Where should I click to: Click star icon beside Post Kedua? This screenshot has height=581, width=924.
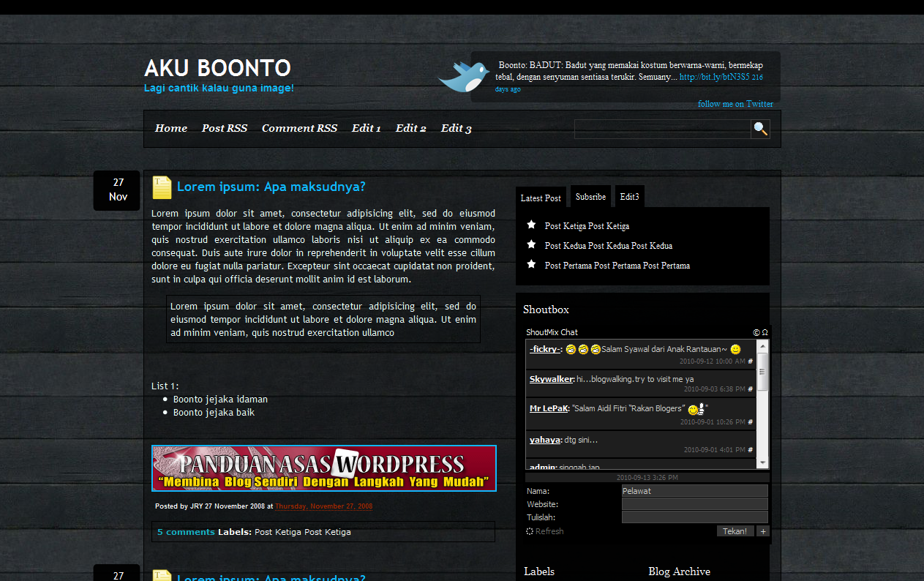(531, 244)
